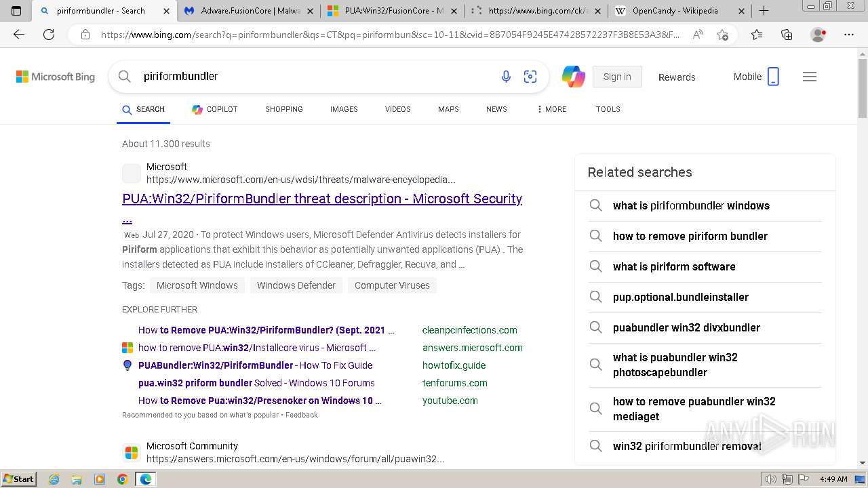Click the Microsoft Windows tag
This screenshot has width=868, height=488.
197,285
